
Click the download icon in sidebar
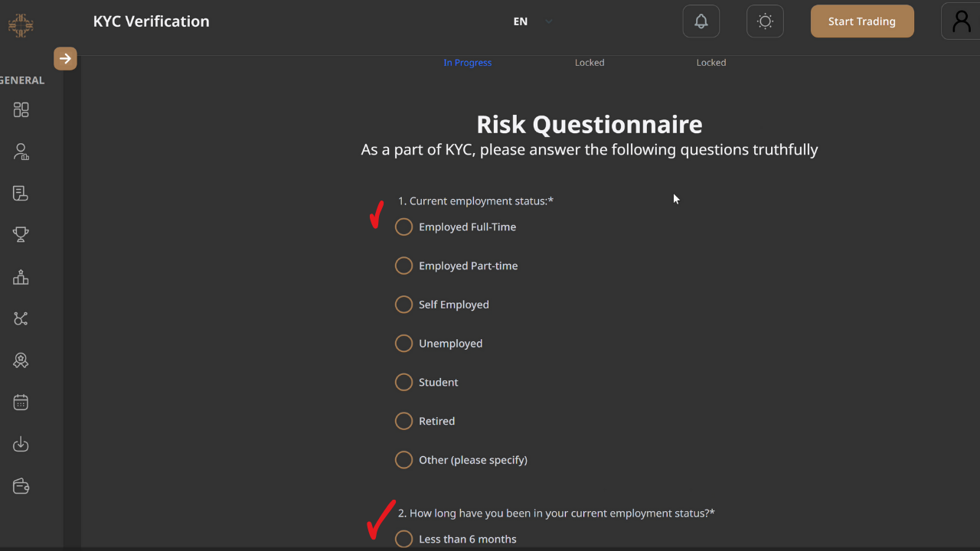21,444
